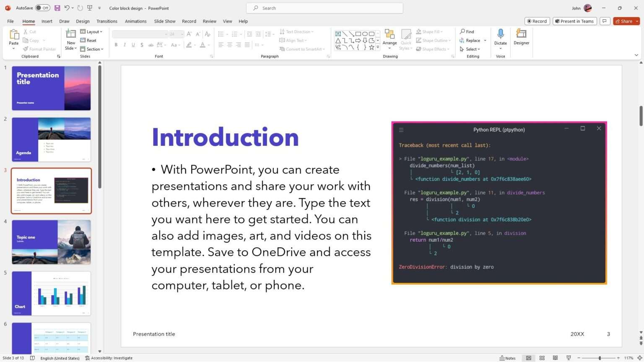The image size is (644, 362).
Task: Switch to the Insert tab
Action: tap(47, 21)
